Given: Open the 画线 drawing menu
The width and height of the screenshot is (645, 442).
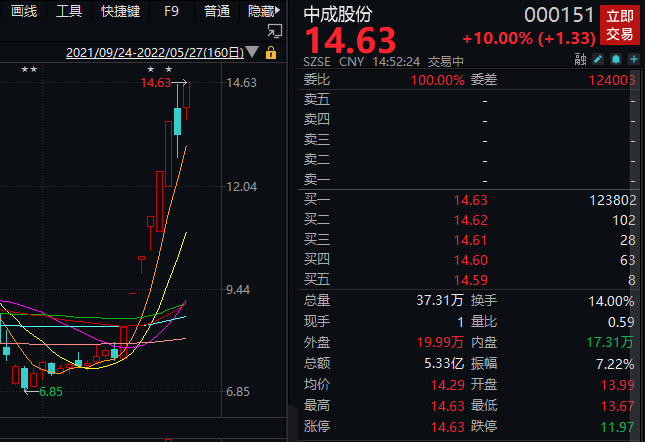Looking at the screenshot, I should coord(24,11).
